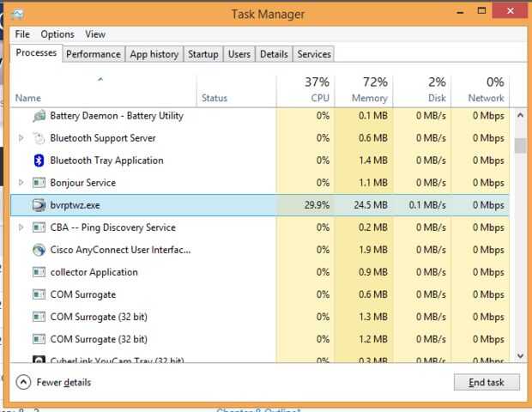Click the Bluetooth Tray Application icon
The image size is (532, 412).
(x=39, y=161)
